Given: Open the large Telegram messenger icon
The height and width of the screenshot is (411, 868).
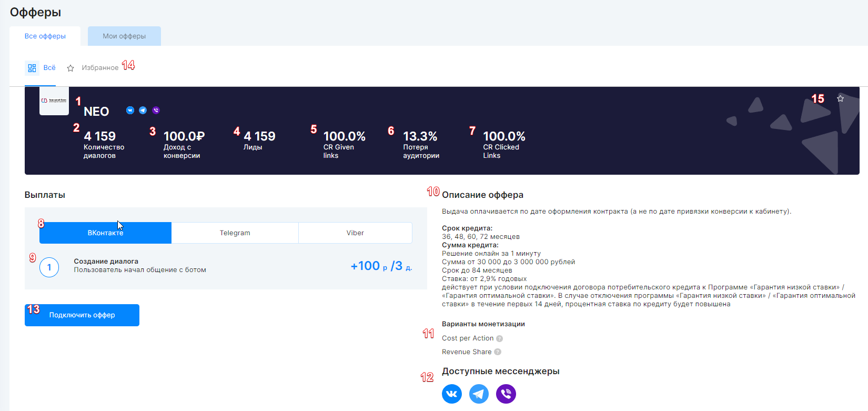Looking at the screenshot, I should tap(479, 394).
